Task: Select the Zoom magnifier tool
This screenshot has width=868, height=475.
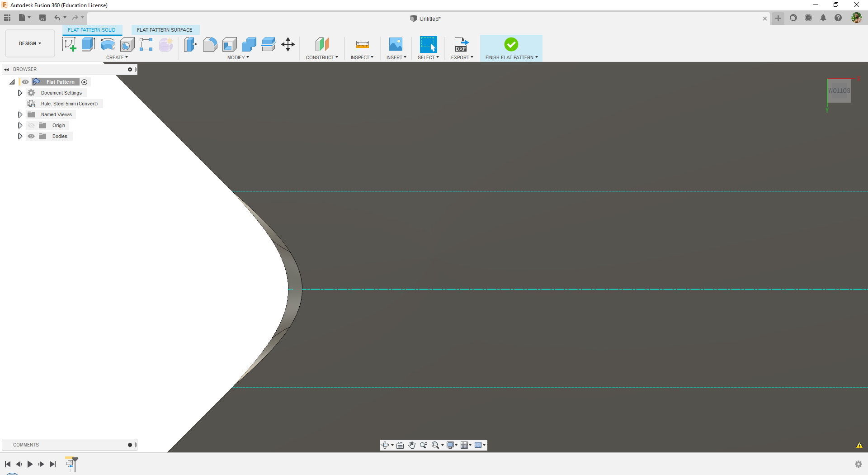Action: pos(424,445)
